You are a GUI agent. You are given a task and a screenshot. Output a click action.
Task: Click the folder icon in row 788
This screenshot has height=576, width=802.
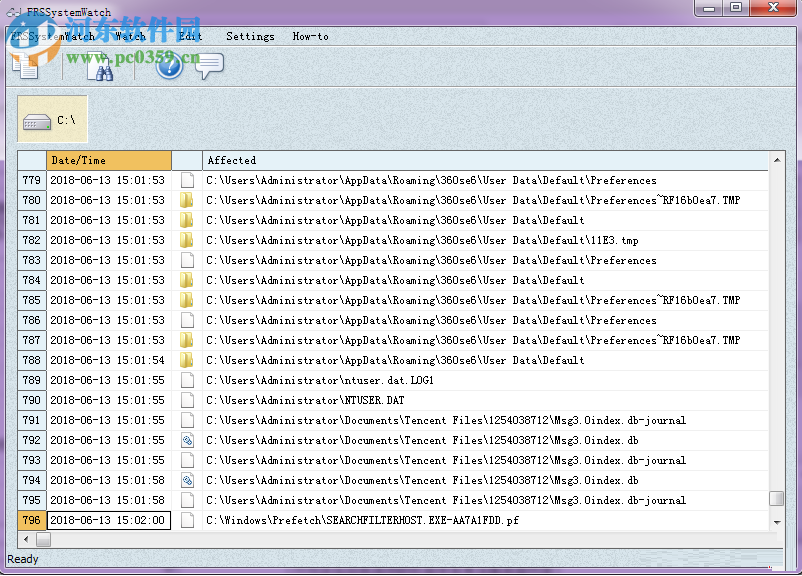click(x=186, y=360)
